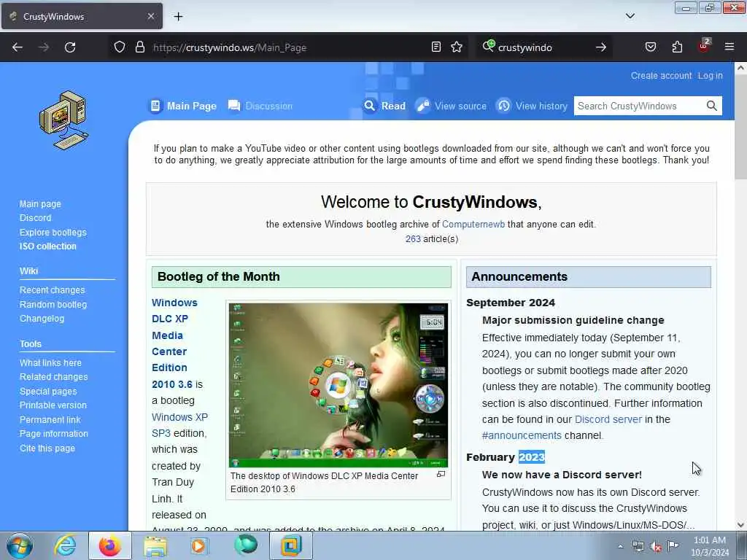Open Windows Media Player taskbar icon

coord(200,545)
